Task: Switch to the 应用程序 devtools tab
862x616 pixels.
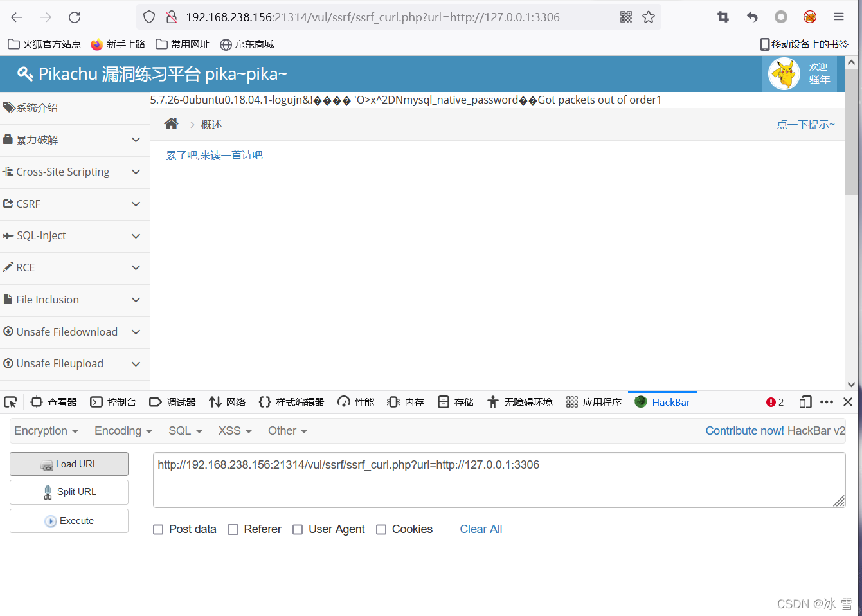Action: click(594, 402)
